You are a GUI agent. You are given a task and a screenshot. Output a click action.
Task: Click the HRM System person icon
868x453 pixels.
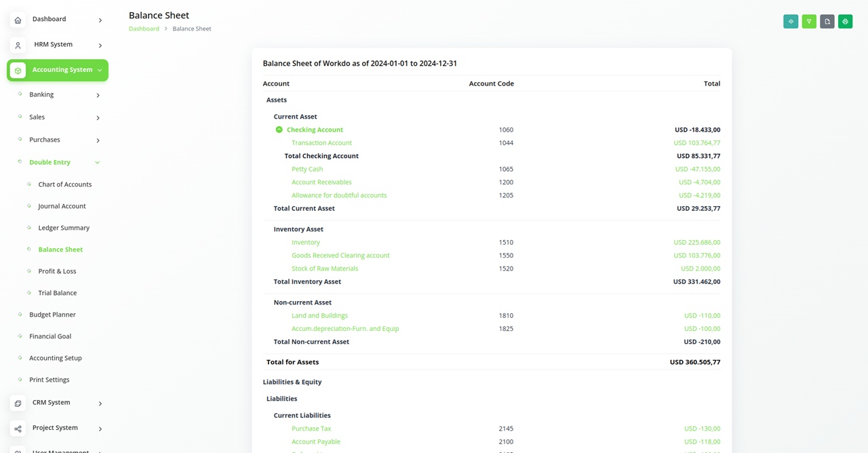coord(18,45)
